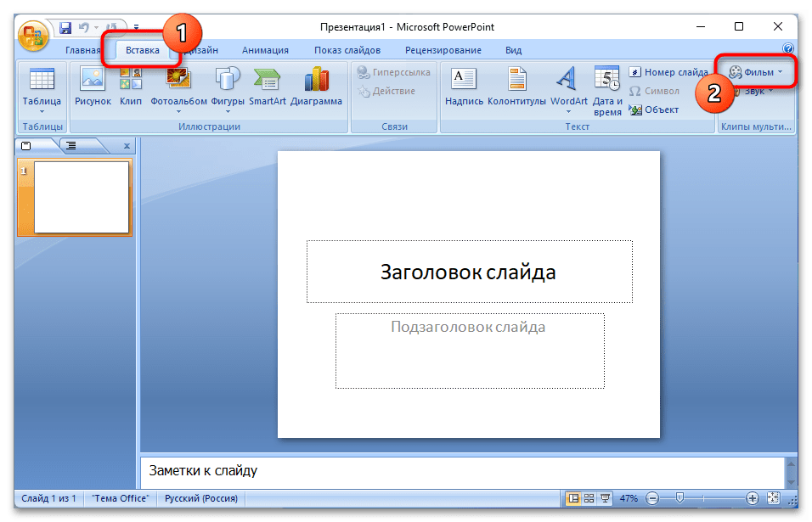Insert date and time with Дата и время
Screen dimensions: 812x522
(607, 91)
